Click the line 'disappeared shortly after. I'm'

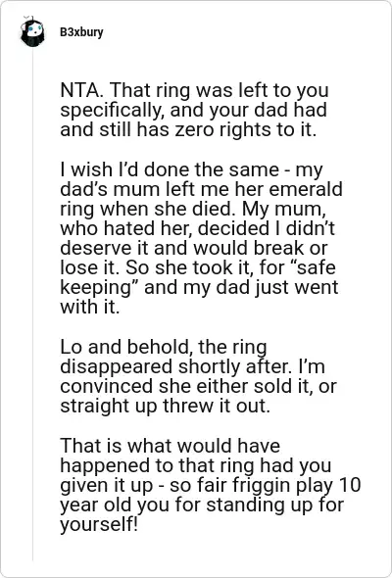pos(192,366)
